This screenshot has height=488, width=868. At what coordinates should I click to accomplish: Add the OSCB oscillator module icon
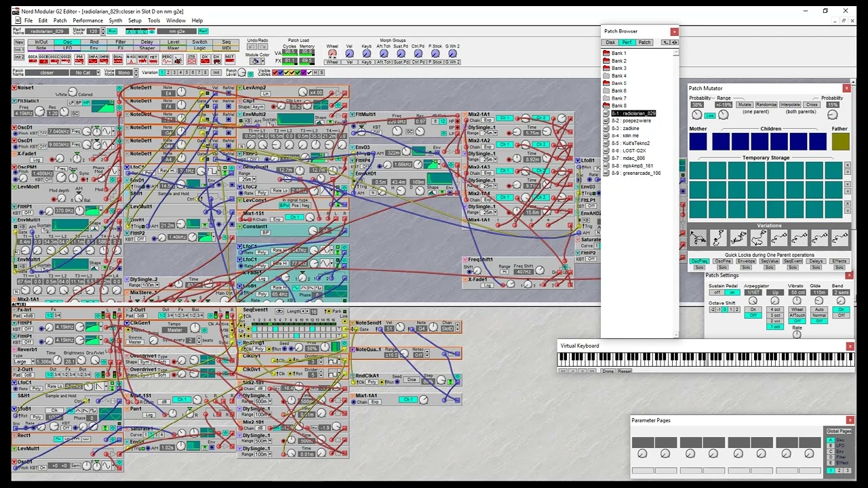[43, 60]
